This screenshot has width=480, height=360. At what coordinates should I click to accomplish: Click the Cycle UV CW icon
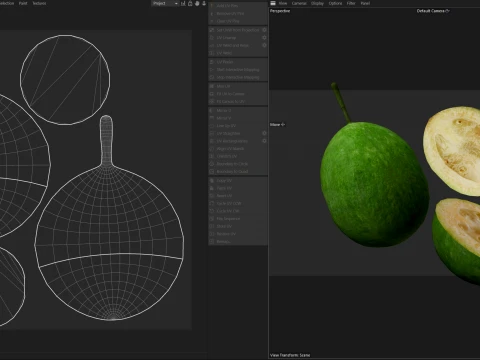211,211
